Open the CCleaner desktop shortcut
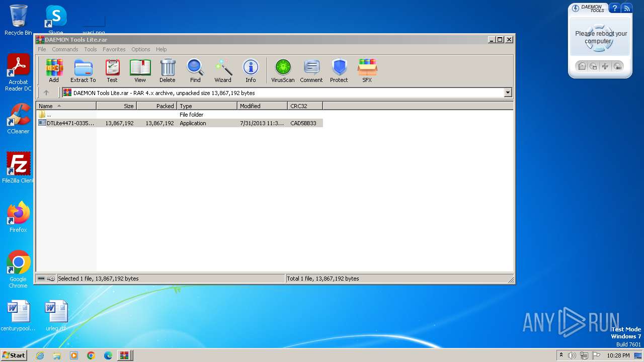644x362 pixels. point(18,119)
